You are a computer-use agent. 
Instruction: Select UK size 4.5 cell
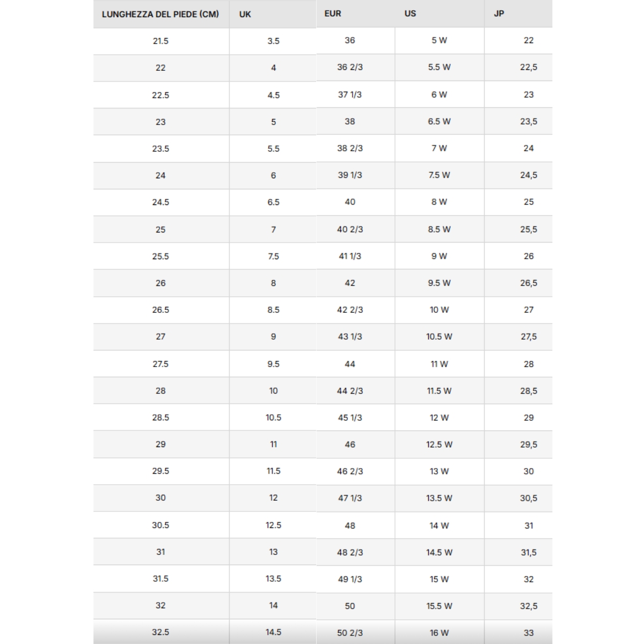pyautogui.click(x=273, y=95)
